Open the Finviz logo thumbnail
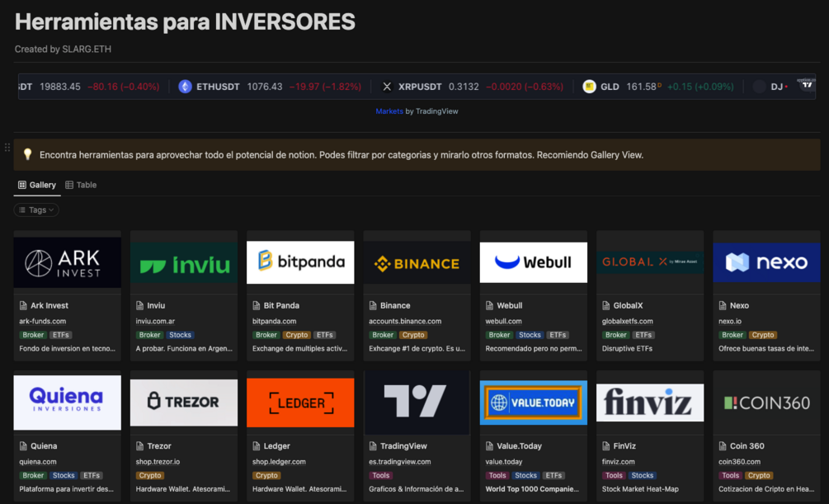 coord(650,403)
